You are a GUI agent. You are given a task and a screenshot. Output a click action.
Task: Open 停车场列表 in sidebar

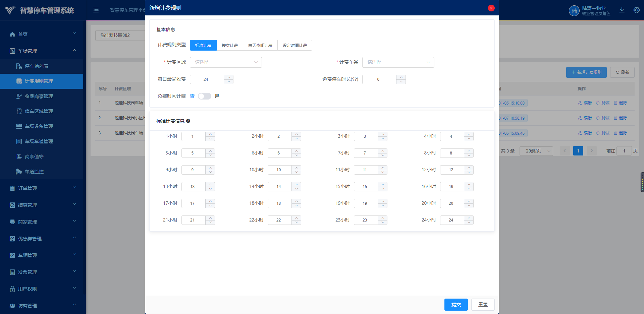pos(42,66)
